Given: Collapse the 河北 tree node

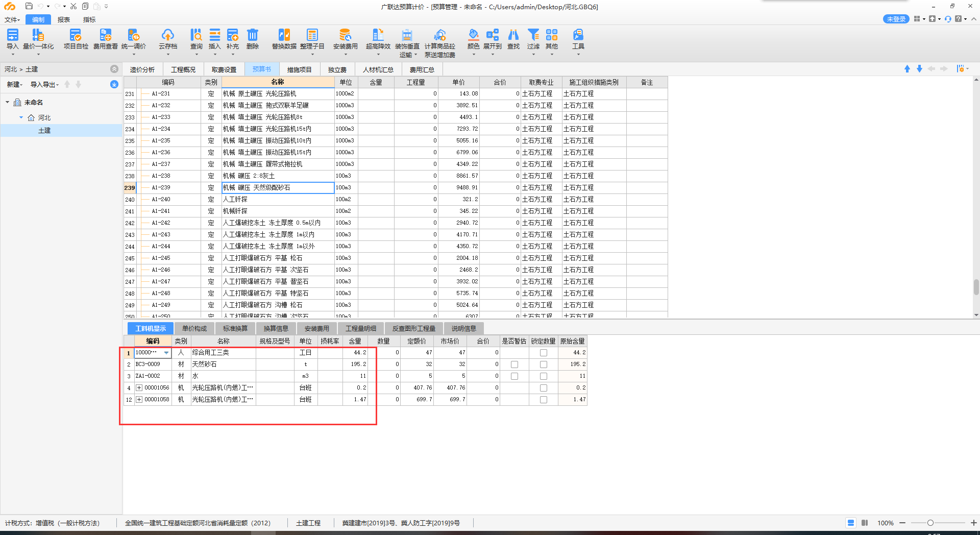Looking at the screenshot, I should [x=21, y=117].
